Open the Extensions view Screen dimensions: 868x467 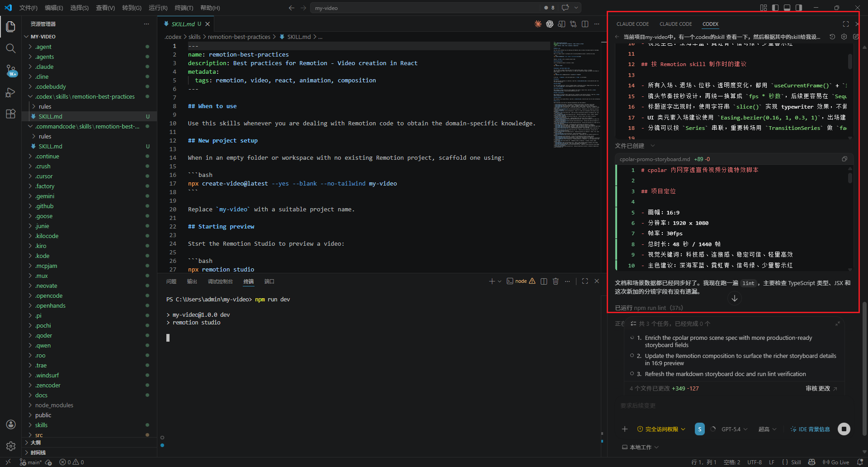11,114
